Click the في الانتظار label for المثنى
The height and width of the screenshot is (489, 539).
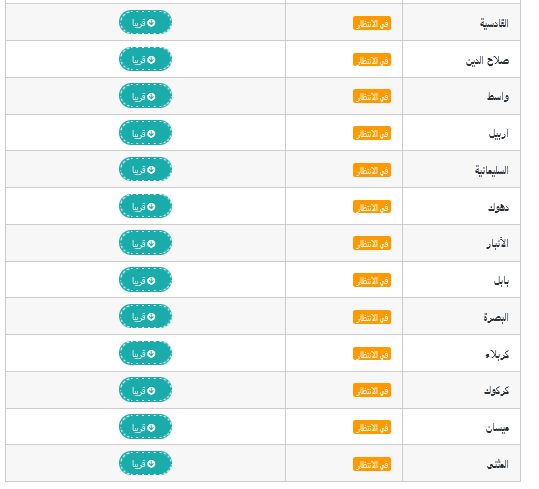coord(372,464)
